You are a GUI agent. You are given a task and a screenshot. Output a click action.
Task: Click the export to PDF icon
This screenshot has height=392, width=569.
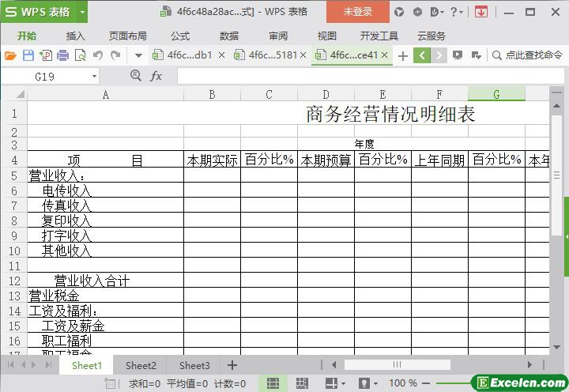click(x=46, y=55)
